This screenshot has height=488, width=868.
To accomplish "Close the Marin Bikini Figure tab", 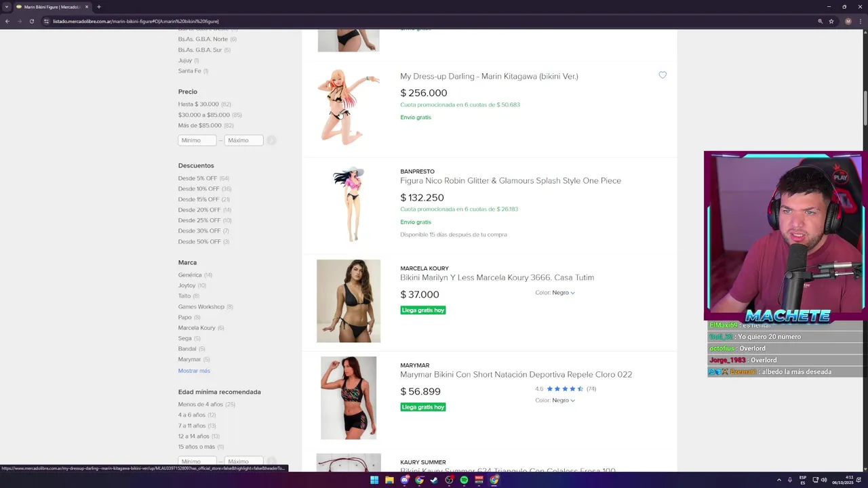I will (x=87, y=7).
